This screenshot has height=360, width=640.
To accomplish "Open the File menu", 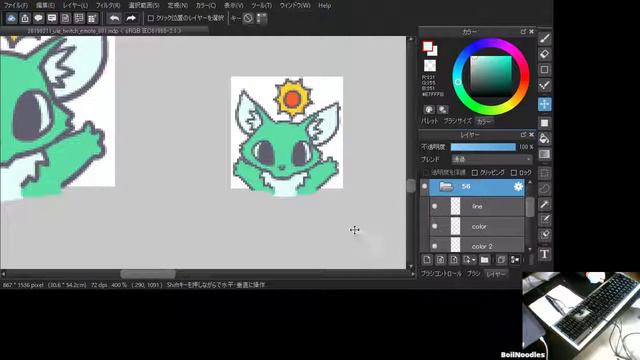I will click(x=16, y=5).
